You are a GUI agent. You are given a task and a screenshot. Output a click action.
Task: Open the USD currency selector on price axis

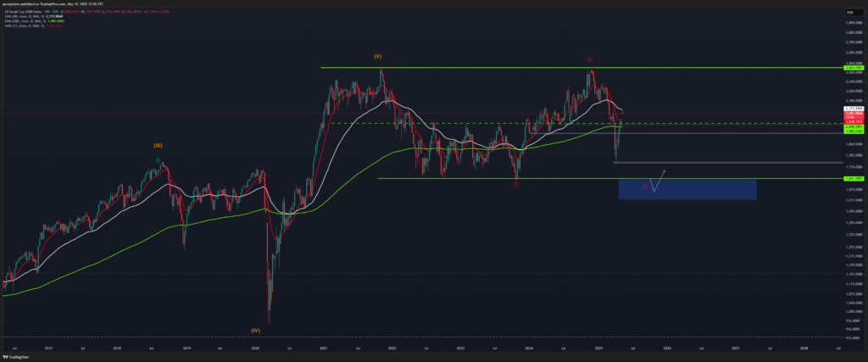(x=849, y=11)
